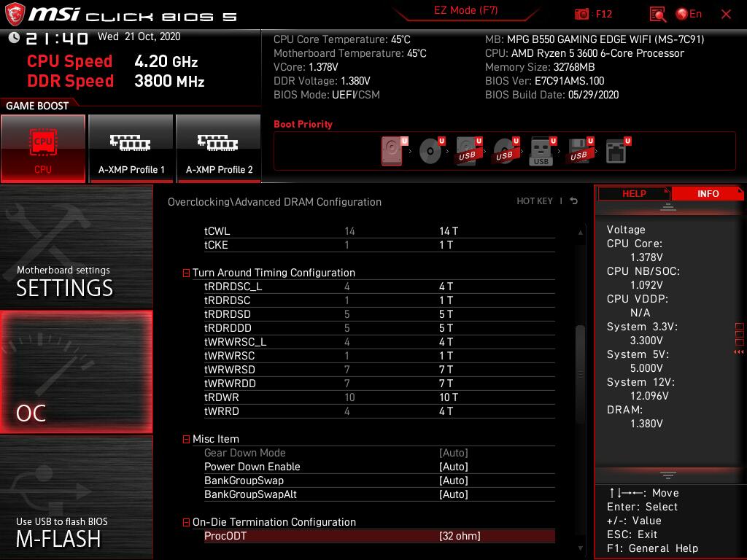Collapse the Misc Item section

coord(186,439)
